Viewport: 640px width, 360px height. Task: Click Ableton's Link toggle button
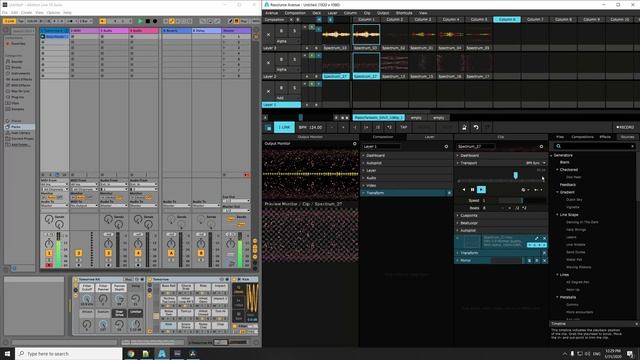[9, 21]
